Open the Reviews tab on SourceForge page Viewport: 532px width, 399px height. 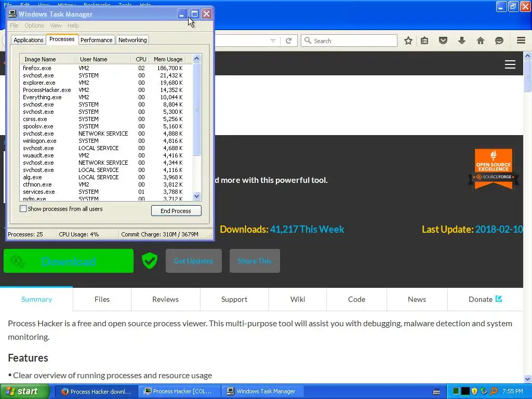click(x=166, y=299)
